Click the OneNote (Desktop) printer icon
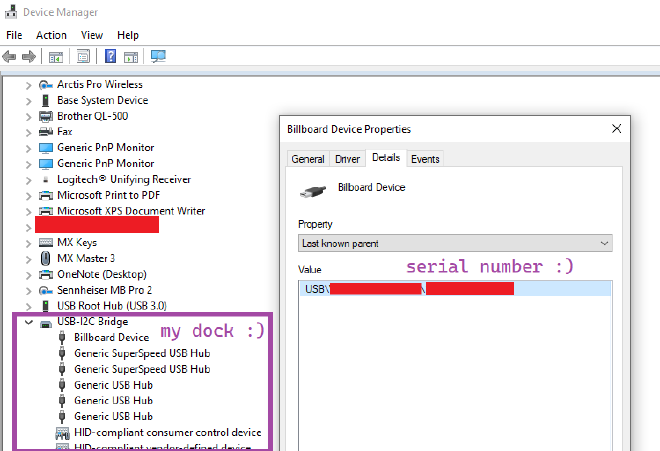Image resolution: width=660 pixels, height=451 pixels. click(45, 275)
